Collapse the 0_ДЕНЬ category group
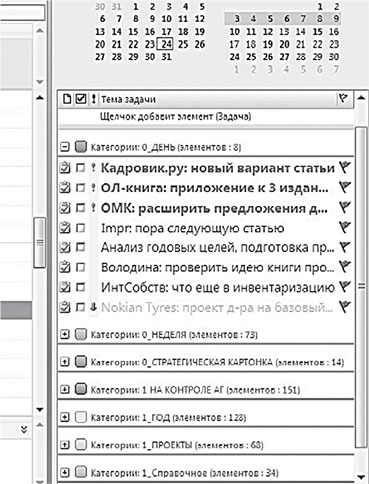The width and height of the screenshot is (369, 484). pos(65,147)
